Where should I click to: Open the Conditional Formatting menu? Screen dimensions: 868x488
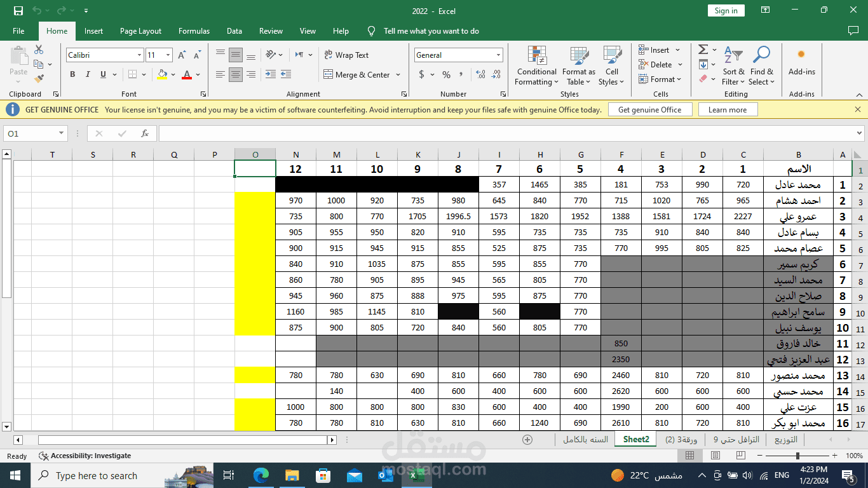point(536,65)
